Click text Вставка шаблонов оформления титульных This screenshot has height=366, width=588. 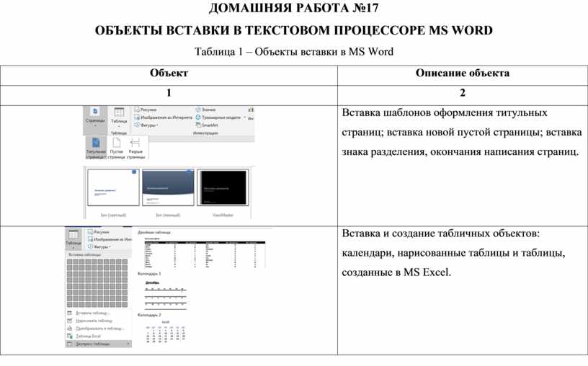pos(445,113)
